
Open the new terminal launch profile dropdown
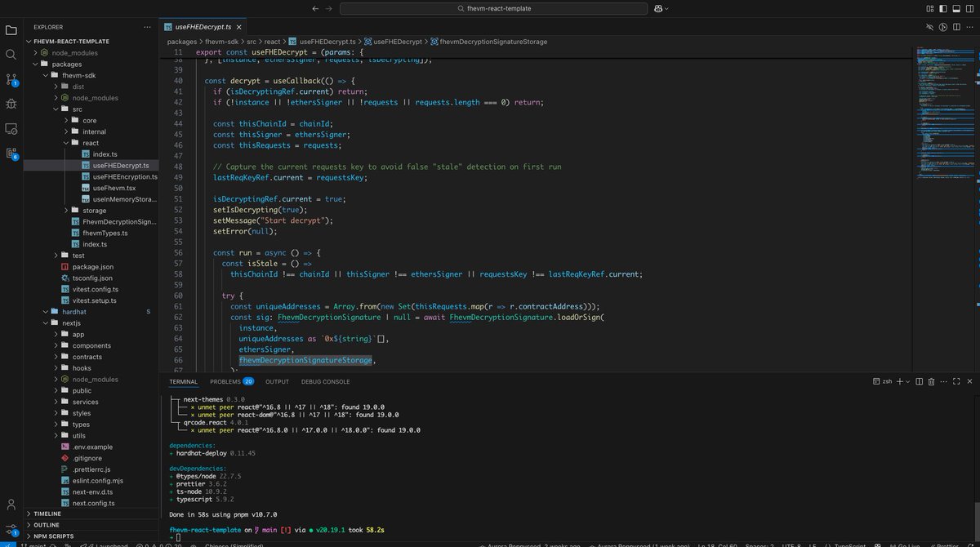[907, 381]
